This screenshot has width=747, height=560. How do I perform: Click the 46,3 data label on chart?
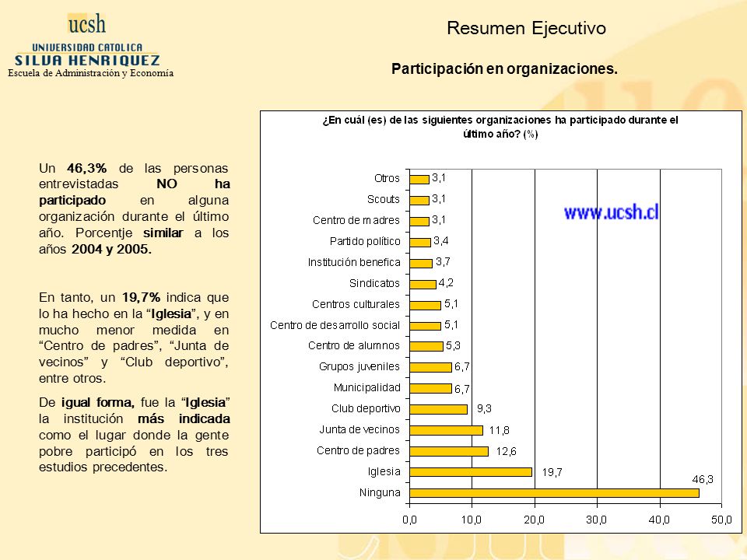tap(703, 480)
